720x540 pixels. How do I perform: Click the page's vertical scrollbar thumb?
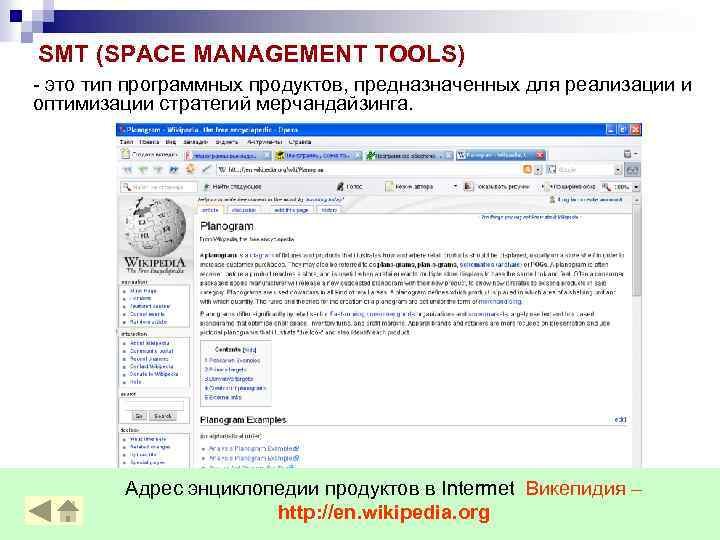click(x=636, y=251)
